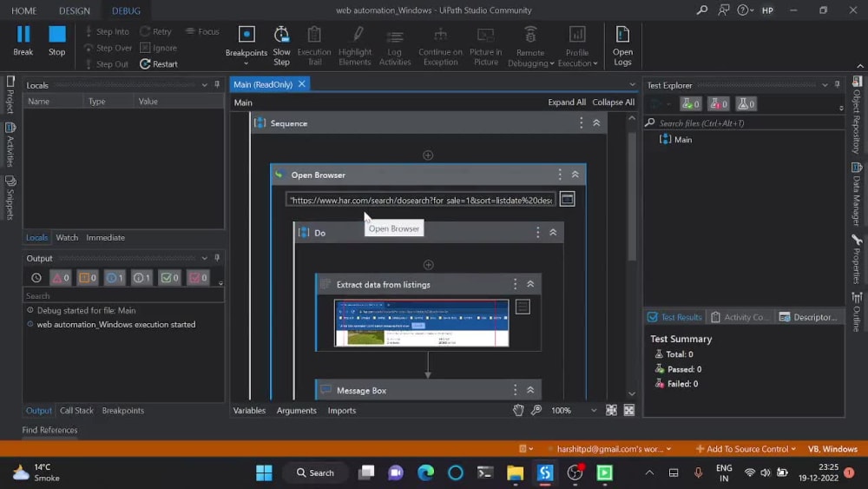Open Profile Execution dropdown

click(x=577, y=47)
